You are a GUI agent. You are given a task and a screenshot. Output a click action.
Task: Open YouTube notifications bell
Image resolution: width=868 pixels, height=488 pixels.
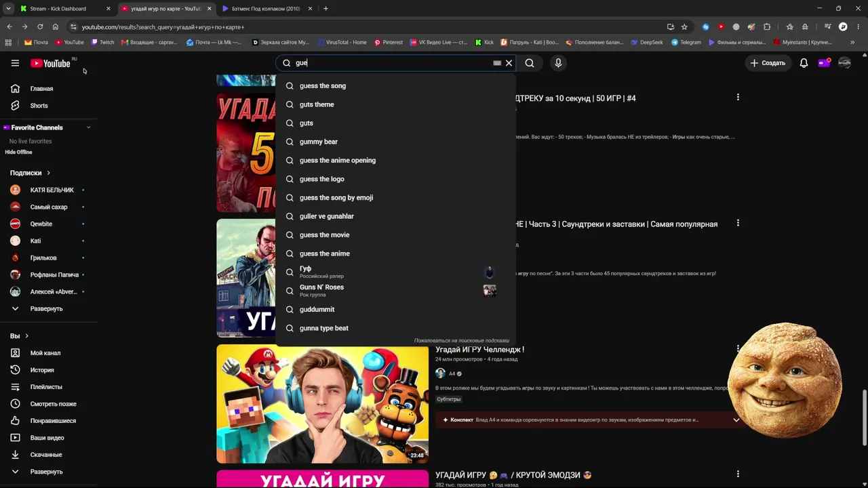pyautogui.click(x=804, y=63)
